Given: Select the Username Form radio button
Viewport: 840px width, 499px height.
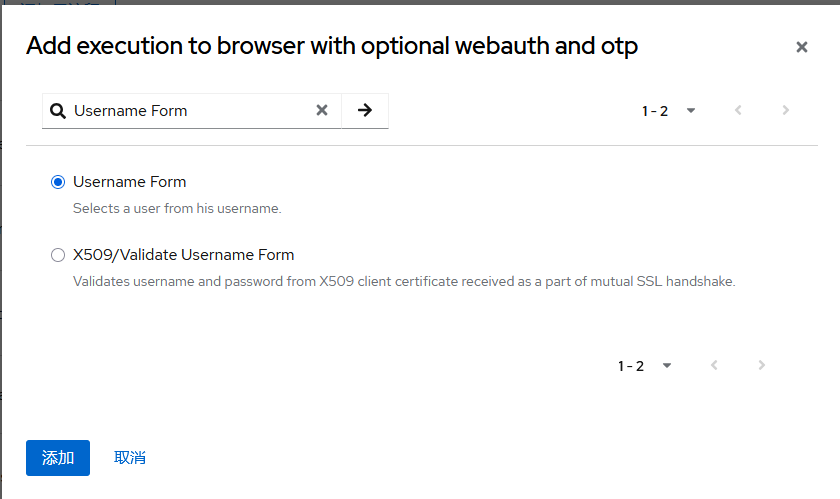Looking at the screenshot, I should [58, 182].
